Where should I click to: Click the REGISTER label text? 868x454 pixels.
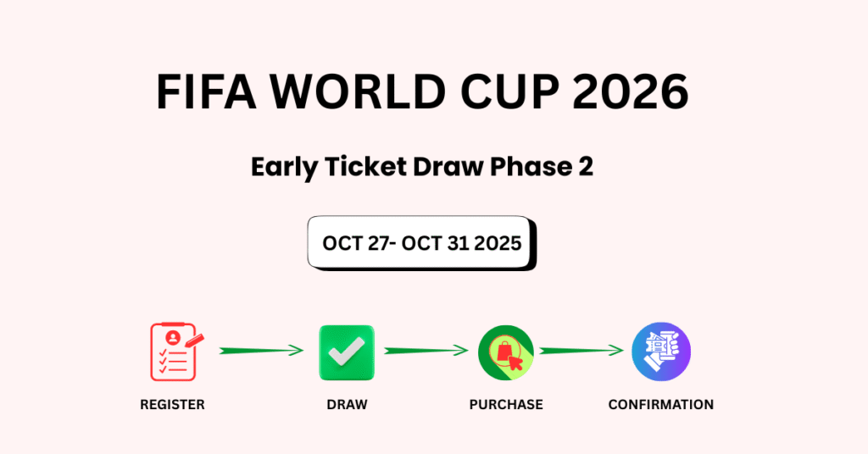(172, 405)
